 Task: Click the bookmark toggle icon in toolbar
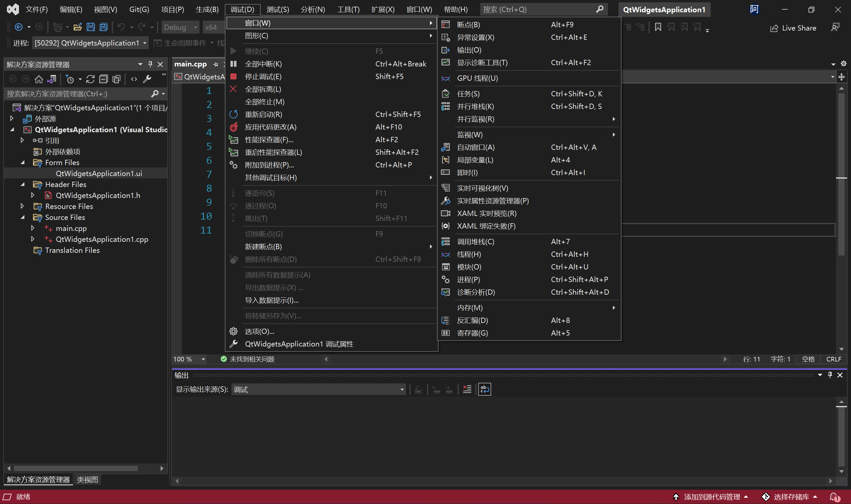(x=658, y=27)
